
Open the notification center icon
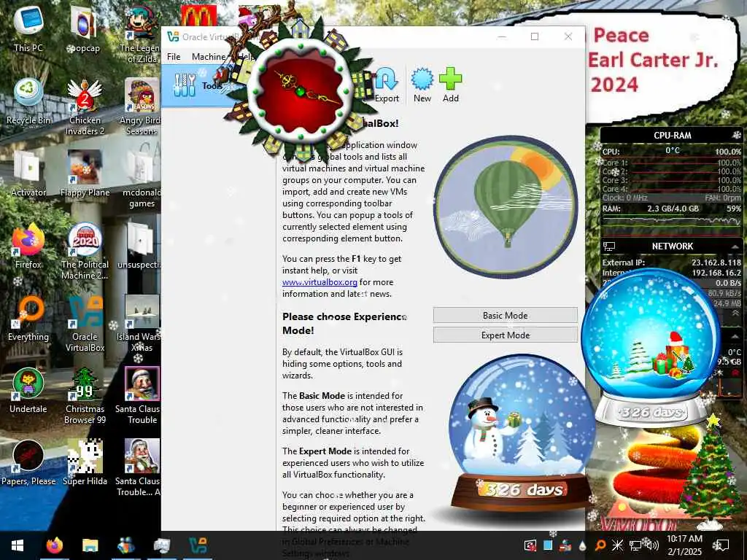click(721, 545)
